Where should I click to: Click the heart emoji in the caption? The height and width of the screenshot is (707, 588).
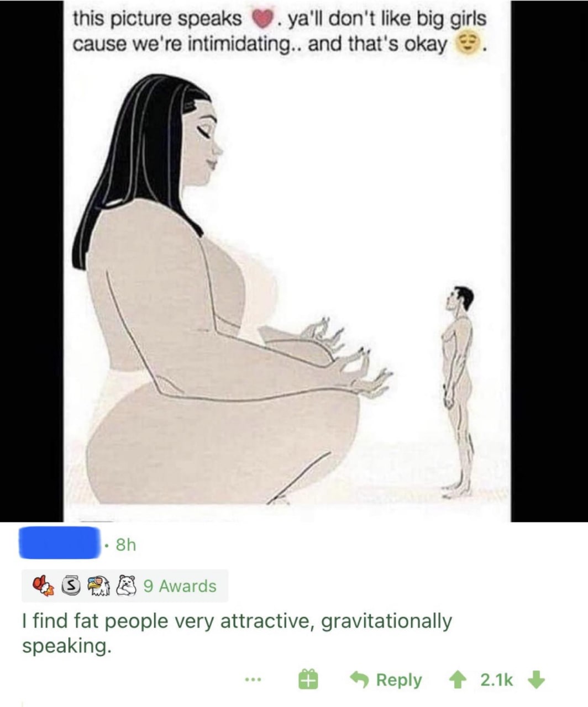(262, 19)
